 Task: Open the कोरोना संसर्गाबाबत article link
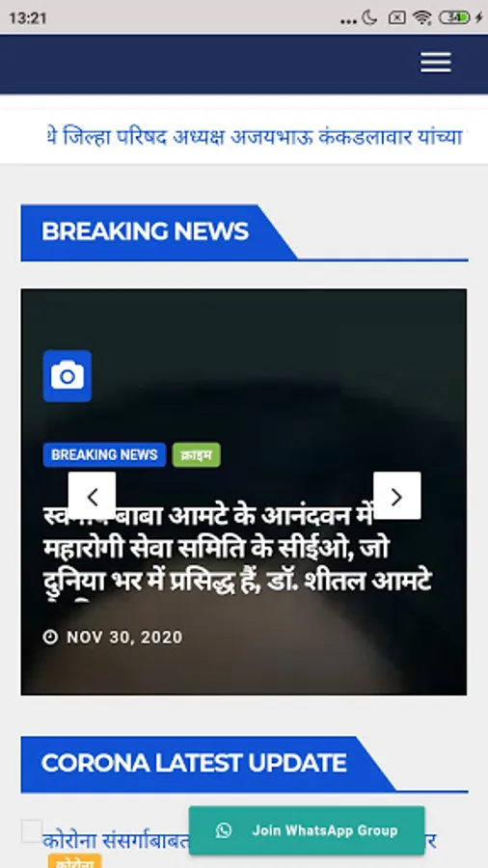(116, 841)
